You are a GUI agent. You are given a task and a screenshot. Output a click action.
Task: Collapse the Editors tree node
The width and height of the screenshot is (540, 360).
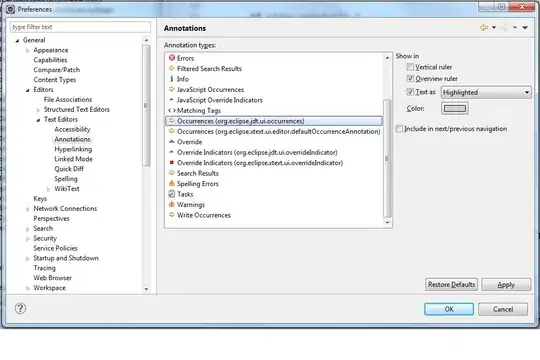[x=28, y=90]
